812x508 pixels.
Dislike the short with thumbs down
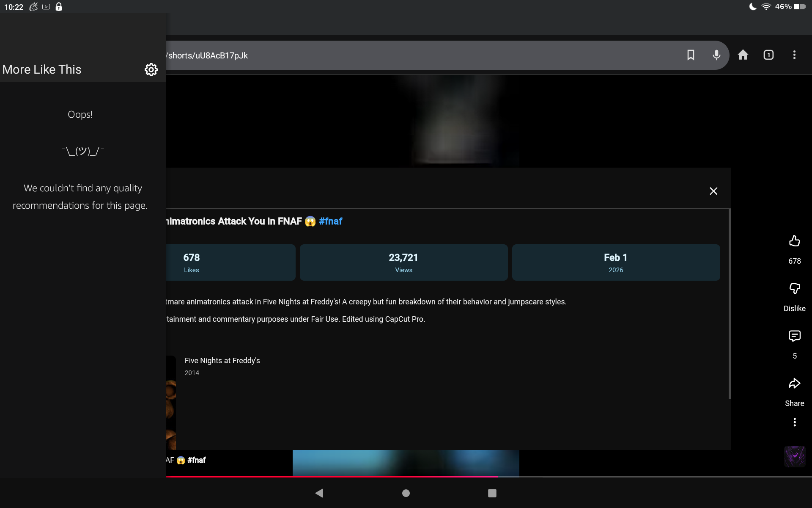pos(794,289)
